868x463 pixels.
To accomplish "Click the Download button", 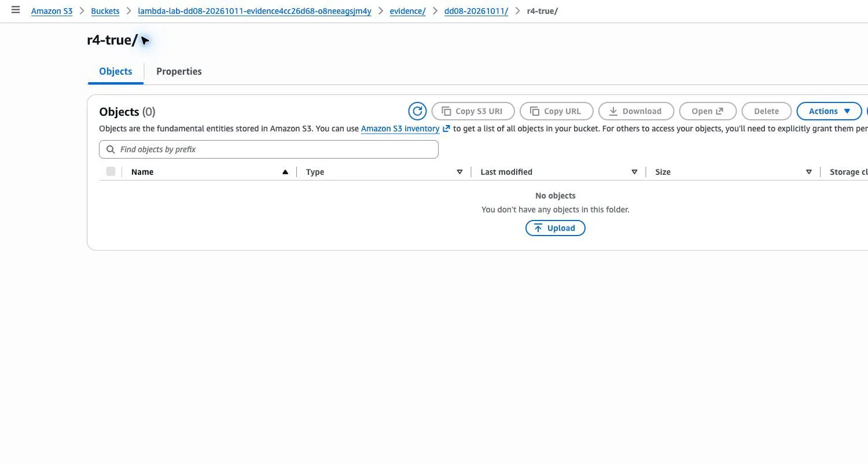I will (x=636, y=111).
